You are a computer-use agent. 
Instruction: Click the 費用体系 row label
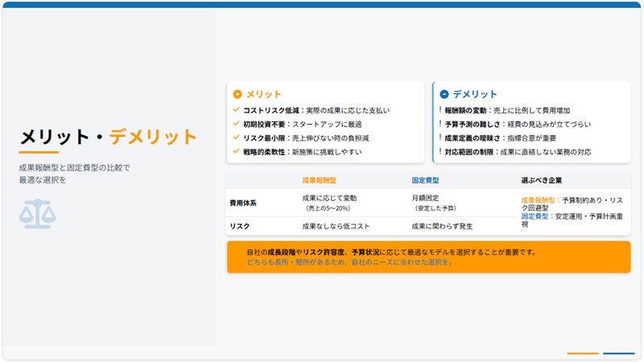(243, 203)
